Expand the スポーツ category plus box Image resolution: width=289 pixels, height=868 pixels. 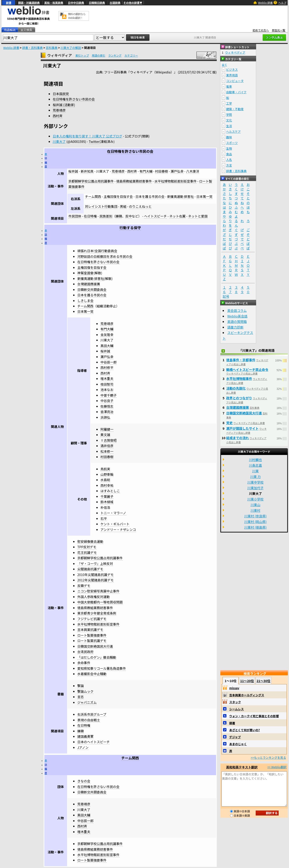coord(224,143)
